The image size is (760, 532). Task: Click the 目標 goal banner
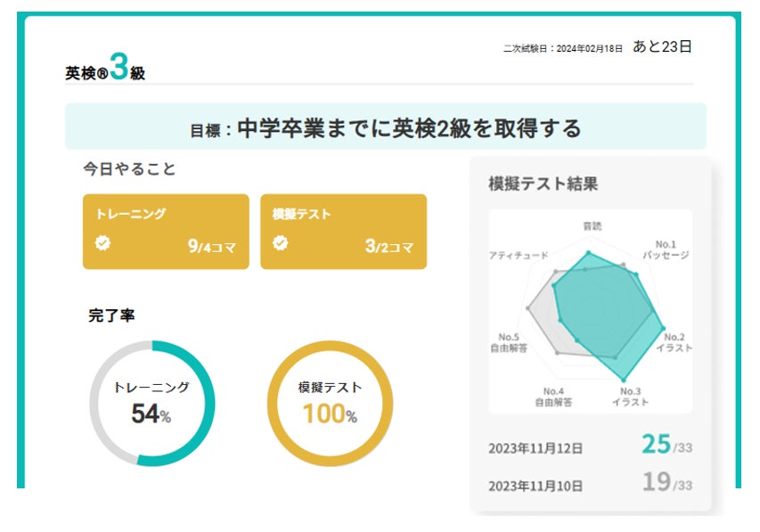click(385, 128)
